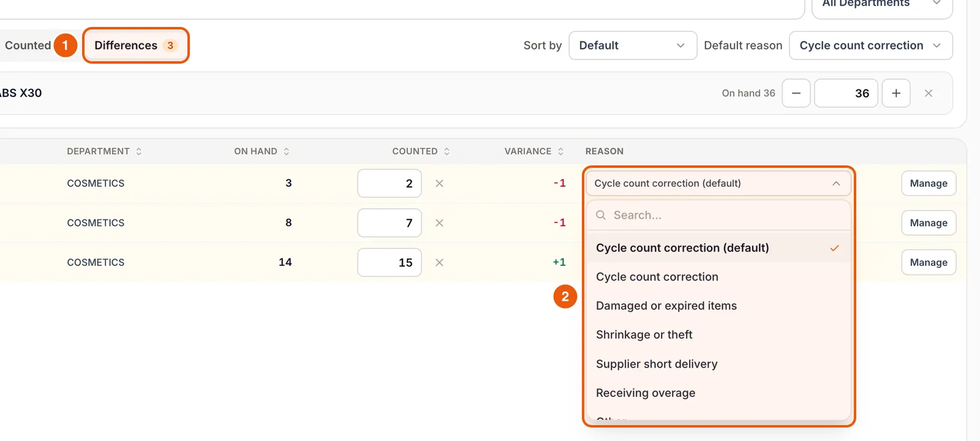This screenshot has width=980, height=441.
Task: Click the search magnifier icon in reason list
Action: [601, 215]
